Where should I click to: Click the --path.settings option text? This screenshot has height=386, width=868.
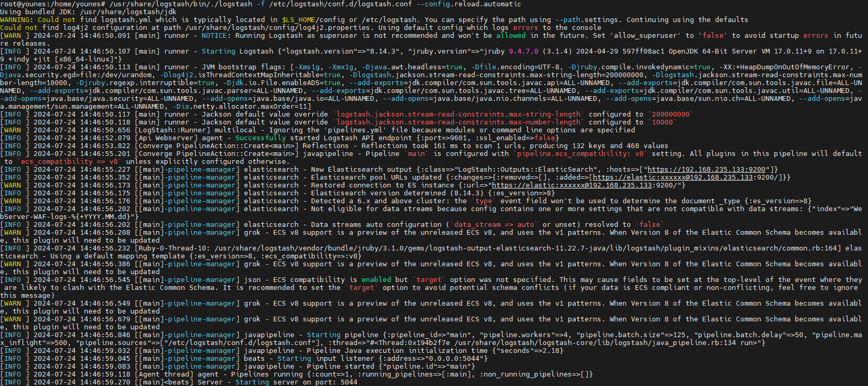(x=587, y=20)
